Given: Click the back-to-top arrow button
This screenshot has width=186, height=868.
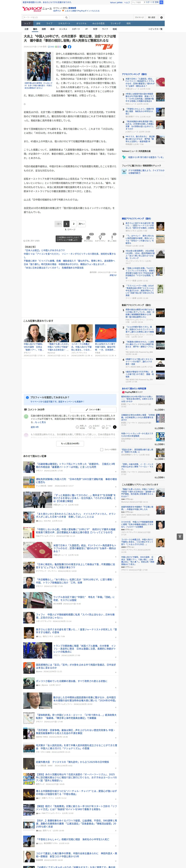Looking at the screenshot, I should [180, 536].
